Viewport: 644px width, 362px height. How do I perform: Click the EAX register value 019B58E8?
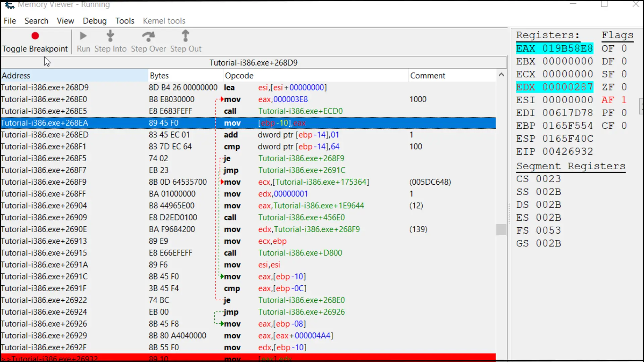568,48
